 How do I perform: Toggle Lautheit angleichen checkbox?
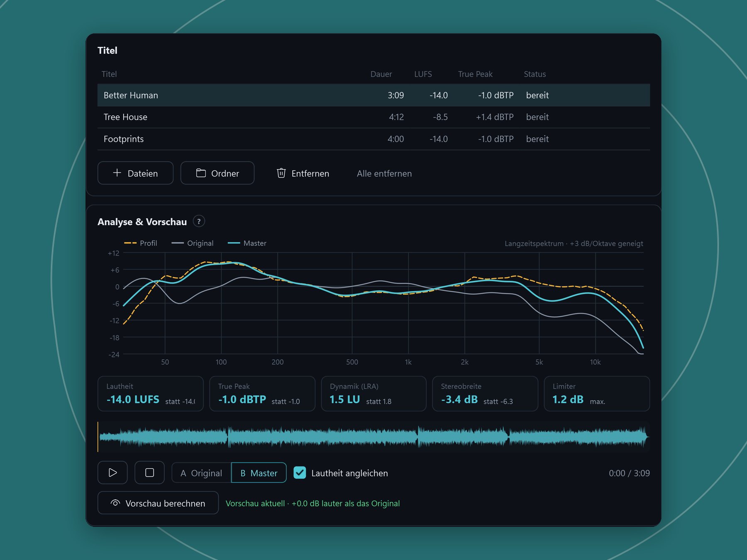tap(300, 472)
